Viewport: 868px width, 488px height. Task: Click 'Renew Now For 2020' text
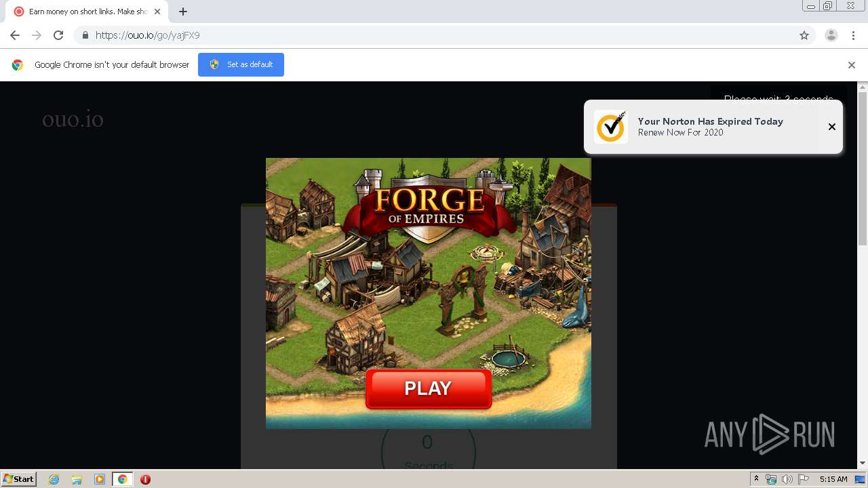pos(680,132)
